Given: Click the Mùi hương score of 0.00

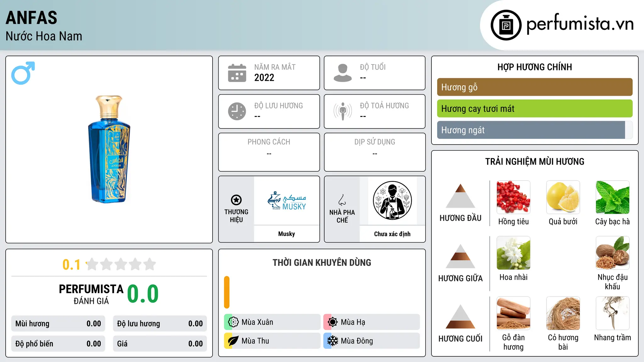Looking at the screenshot, I should click(x=94, y=324).
